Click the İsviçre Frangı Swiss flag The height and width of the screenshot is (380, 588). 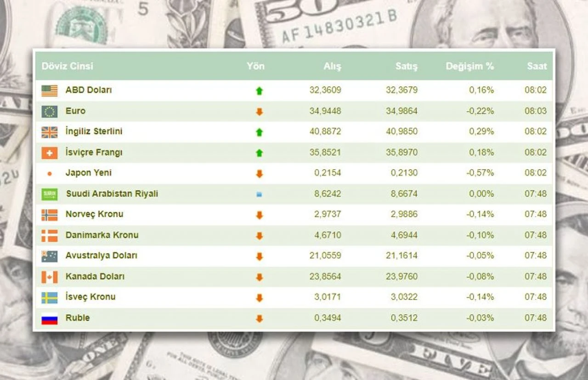tap(48, 152)
